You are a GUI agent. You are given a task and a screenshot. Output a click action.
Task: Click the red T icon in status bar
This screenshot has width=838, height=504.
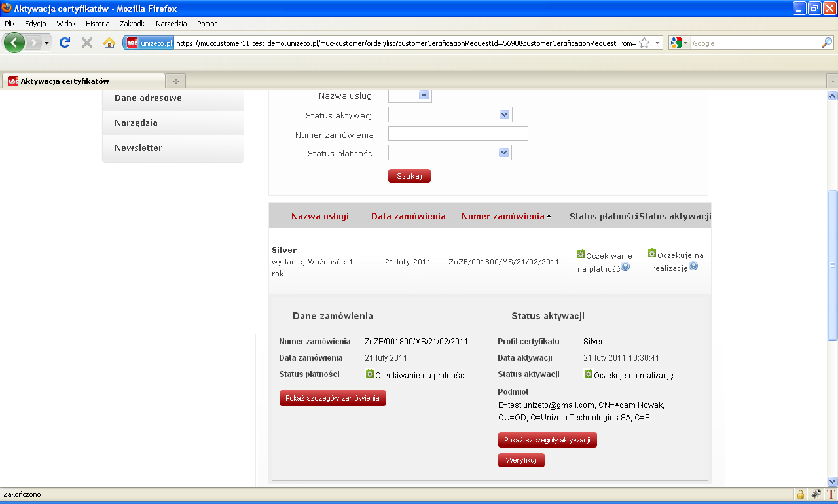coord(831,494)
